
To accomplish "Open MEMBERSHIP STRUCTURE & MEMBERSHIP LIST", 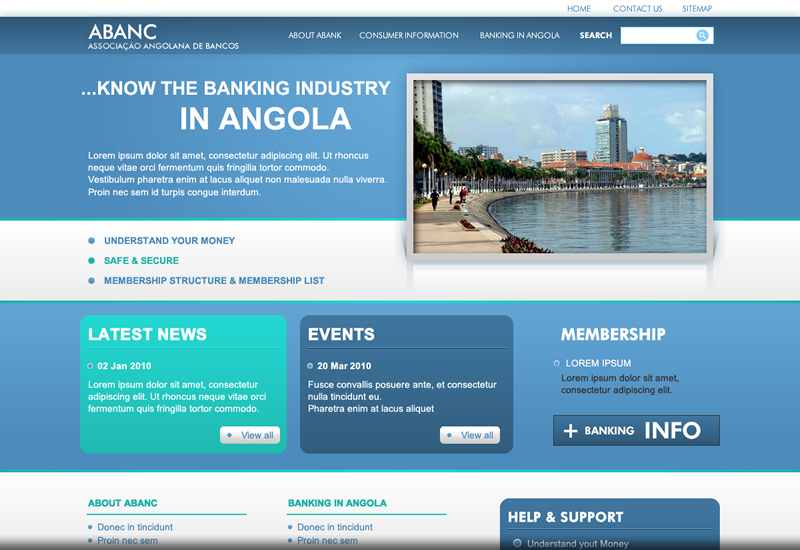I will [x=214, y=281].
